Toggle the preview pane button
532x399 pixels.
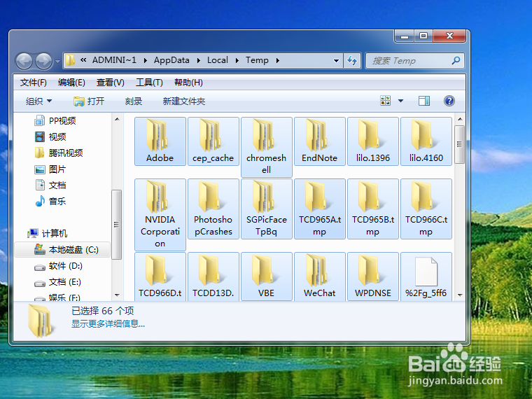pos(424,101)
